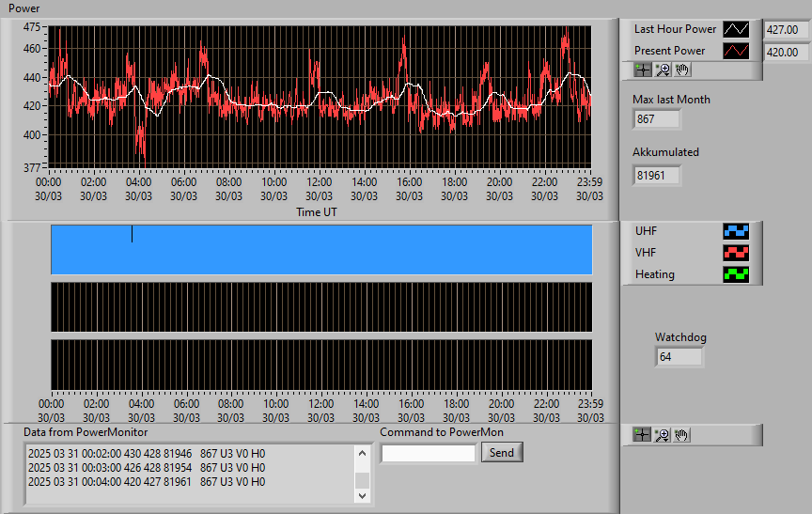Click the Command to PowerMon input field
Screen dimensions: 812x514
(429, 454)
